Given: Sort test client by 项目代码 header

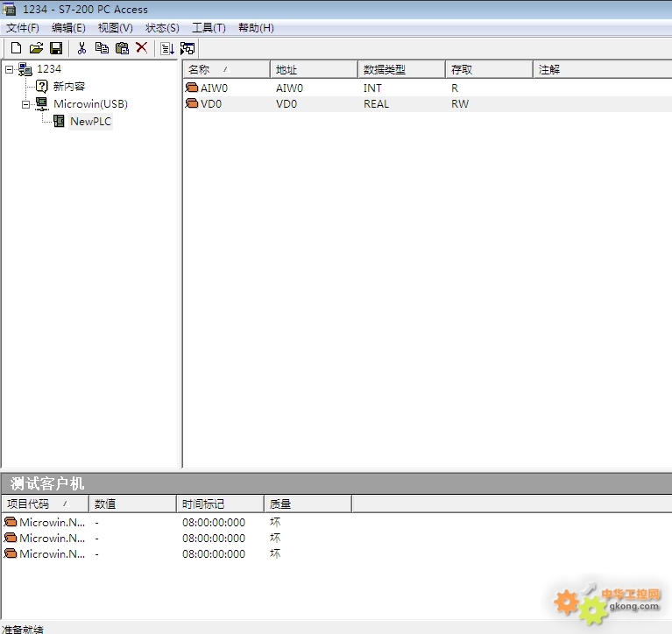Looking at the screenshot, I should point(45,504).
